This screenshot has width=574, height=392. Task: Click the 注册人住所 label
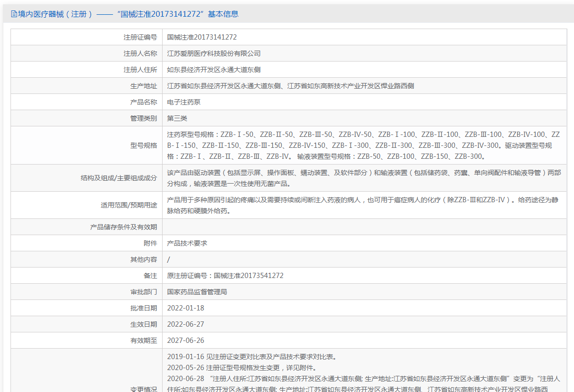[140, 70]
